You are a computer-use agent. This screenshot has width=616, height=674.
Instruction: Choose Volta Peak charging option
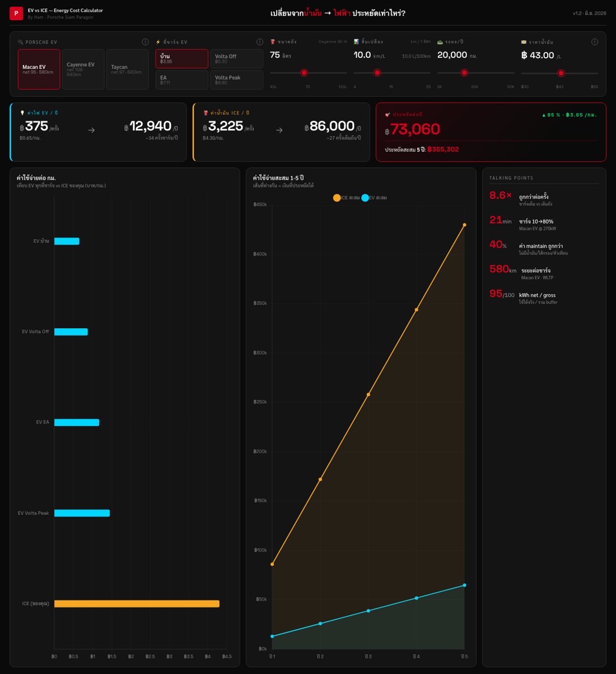[236, 80]
